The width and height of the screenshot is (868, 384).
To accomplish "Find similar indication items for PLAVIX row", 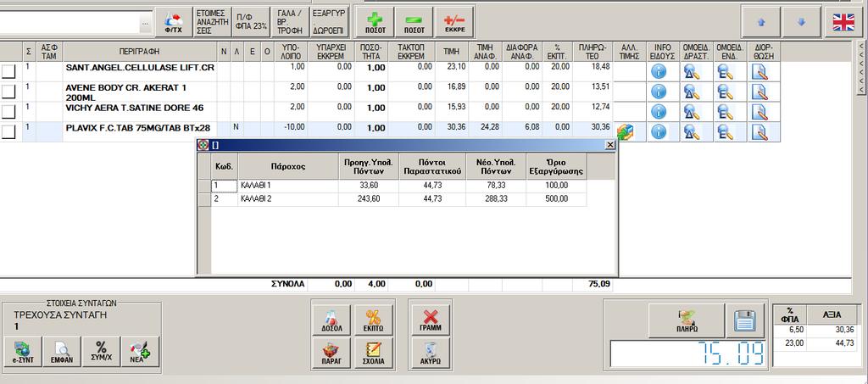I will point(726,131).
